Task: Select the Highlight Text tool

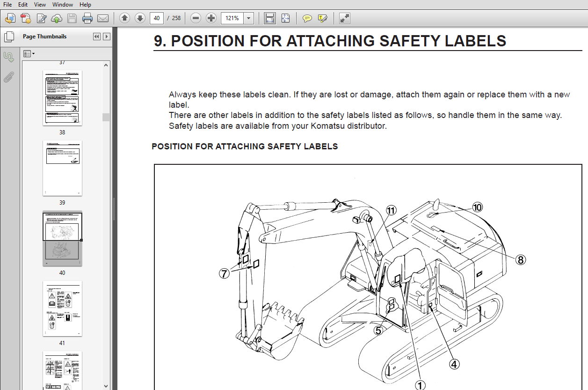Action: tap(323, 18)
